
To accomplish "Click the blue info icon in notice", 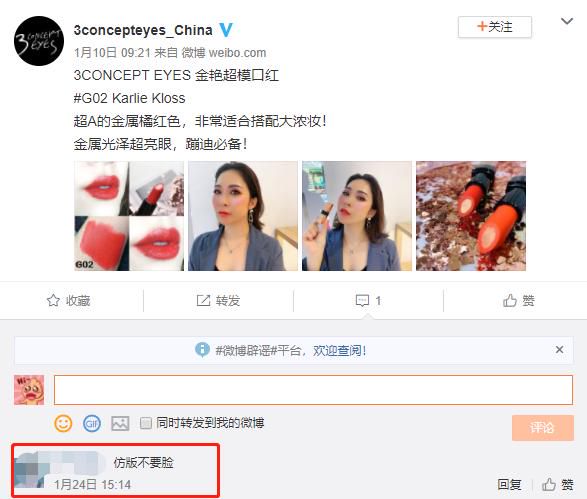I will tap(202, 350).
